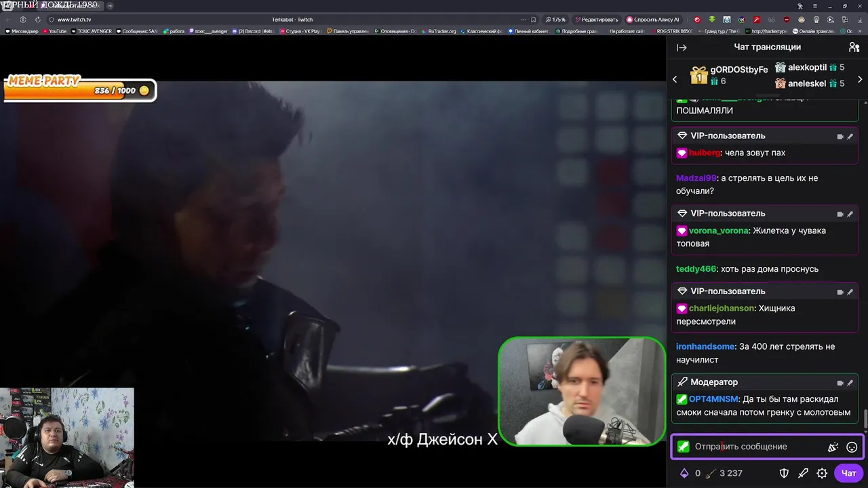This screenshot has width=868, height=488.
Task: Show previous gift leaderboard entries
Action: tap(675, 79)
